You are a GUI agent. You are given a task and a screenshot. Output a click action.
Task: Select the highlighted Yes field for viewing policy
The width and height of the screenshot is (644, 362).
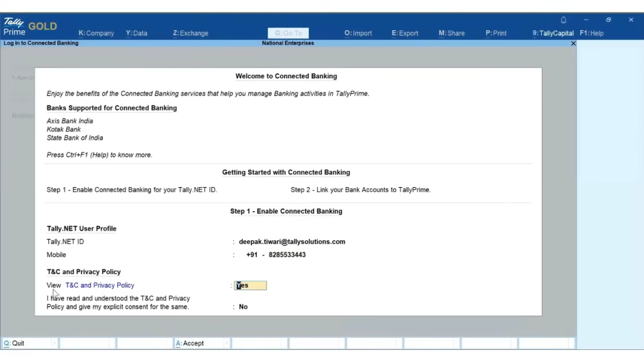tap(251, 285)
